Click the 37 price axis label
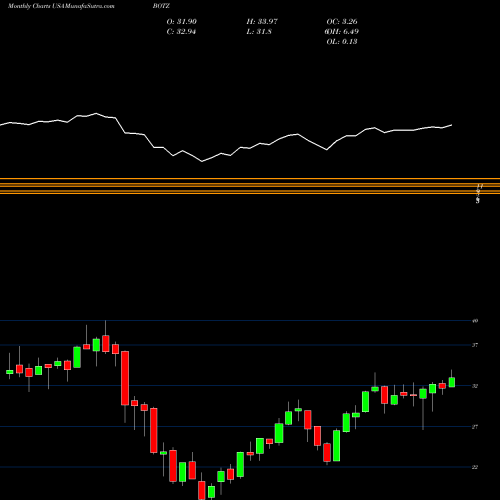This screenshot has height=500, width=500. point(475,345)
